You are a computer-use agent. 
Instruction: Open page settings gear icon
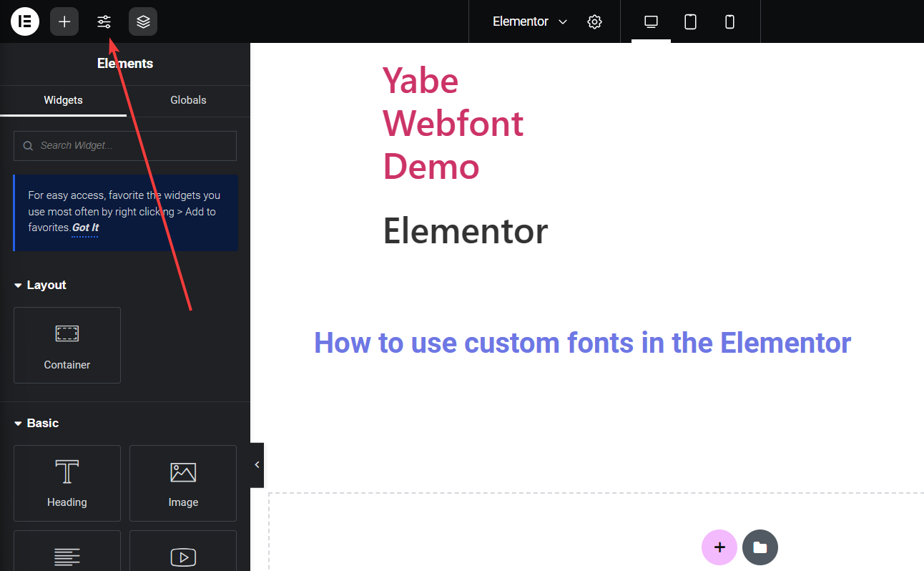tap(594, 21)
